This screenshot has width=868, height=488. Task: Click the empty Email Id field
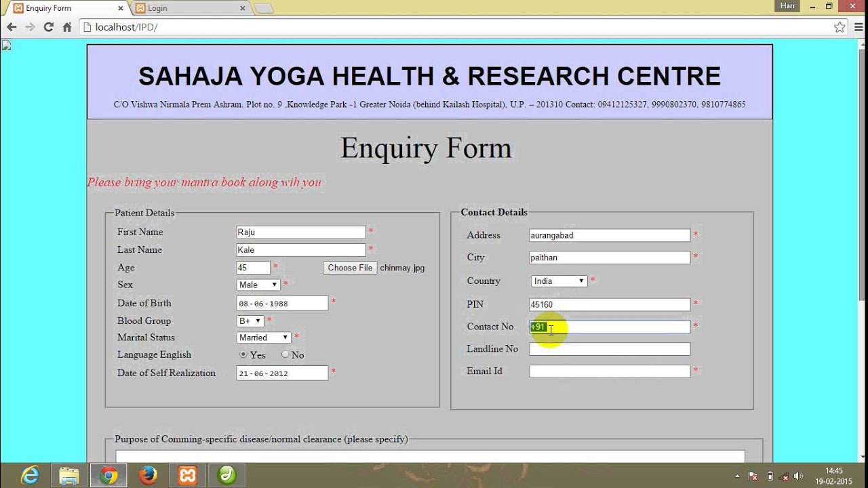point(610,371)
